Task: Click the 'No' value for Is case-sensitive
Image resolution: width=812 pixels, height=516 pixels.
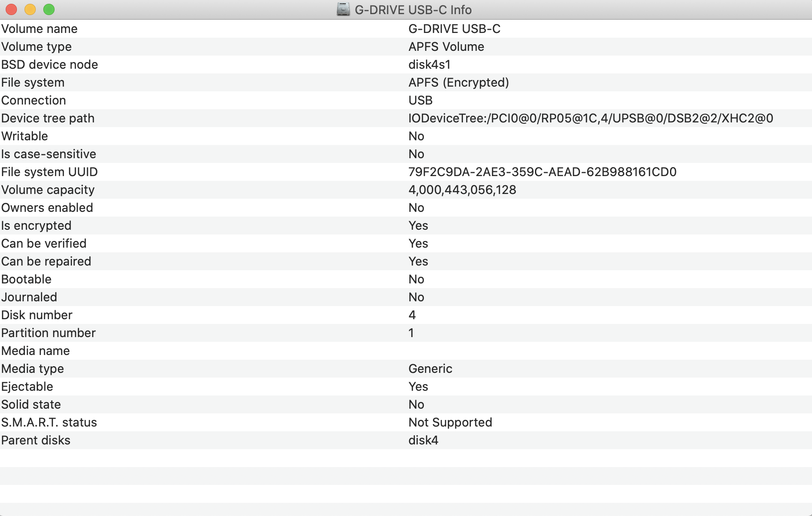Action: click(416, 154)
